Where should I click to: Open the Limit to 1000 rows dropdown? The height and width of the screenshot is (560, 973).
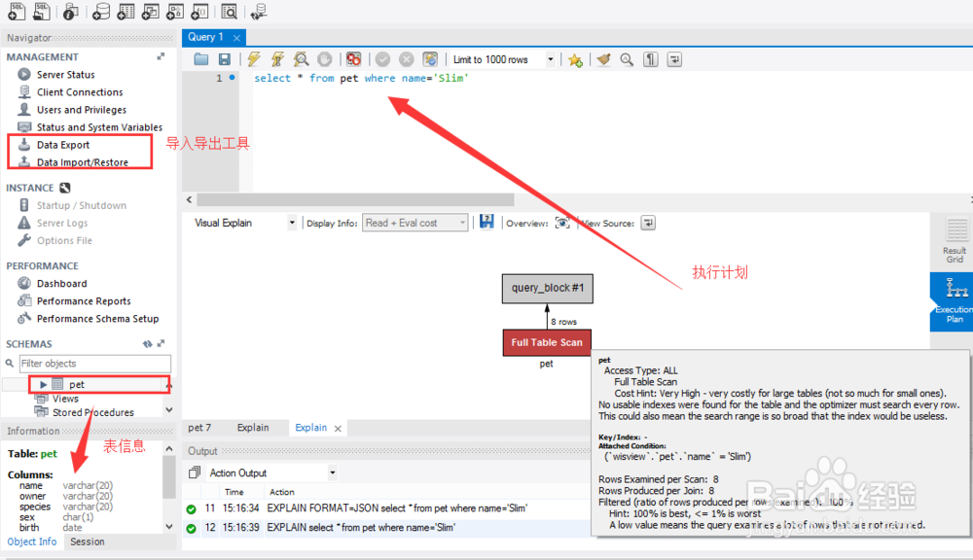[550, 58]
